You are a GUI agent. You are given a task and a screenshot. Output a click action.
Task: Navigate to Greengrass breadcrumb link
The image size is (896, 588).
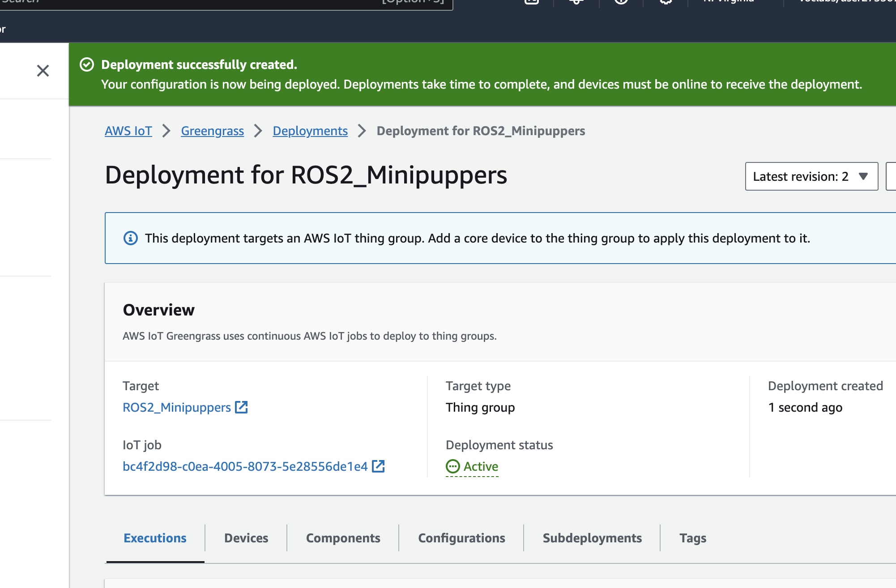tap(212, 131)
